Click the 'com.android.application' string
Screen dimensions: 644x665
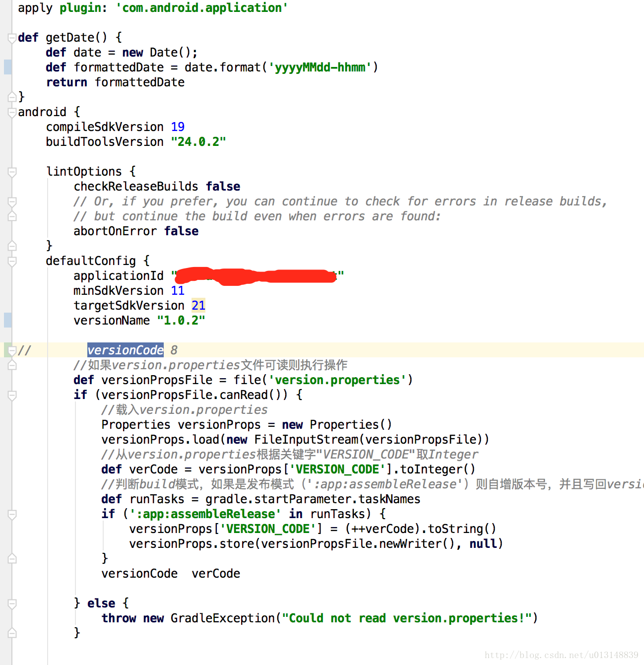[x=201, y=8]
